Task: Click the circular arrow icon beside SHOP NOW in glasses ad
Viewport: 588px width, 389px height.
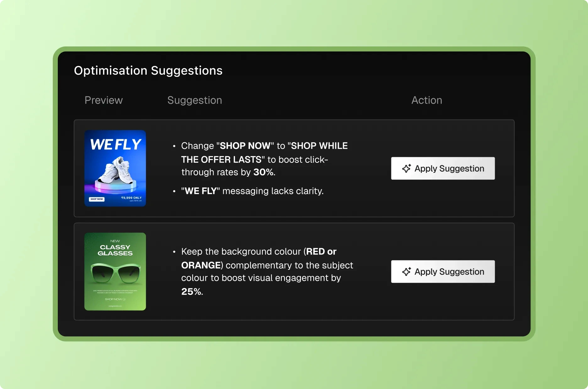Action: coord(125,299)
